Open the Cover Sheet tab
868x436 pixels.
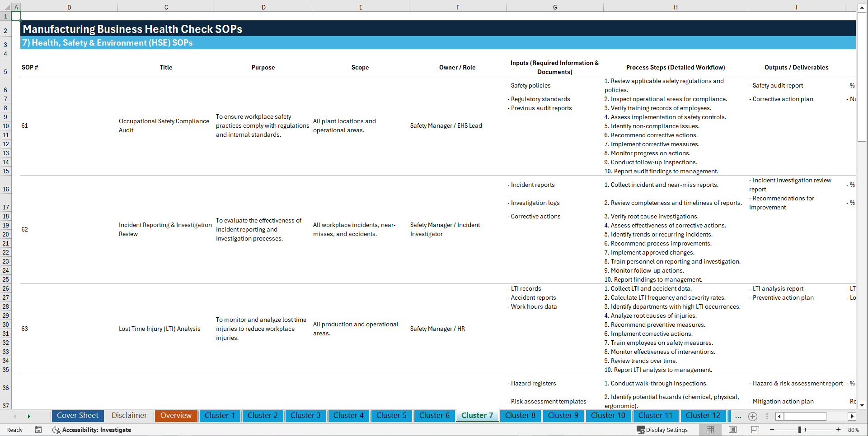(x=77, y=416)
